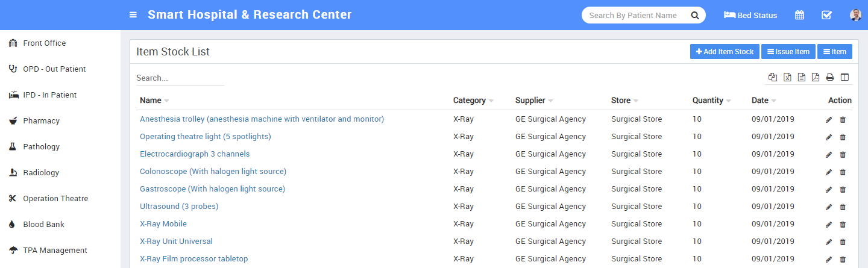868x268 pixels.
Task: Open the calendar icon in the header
Action: pos(799,15)
